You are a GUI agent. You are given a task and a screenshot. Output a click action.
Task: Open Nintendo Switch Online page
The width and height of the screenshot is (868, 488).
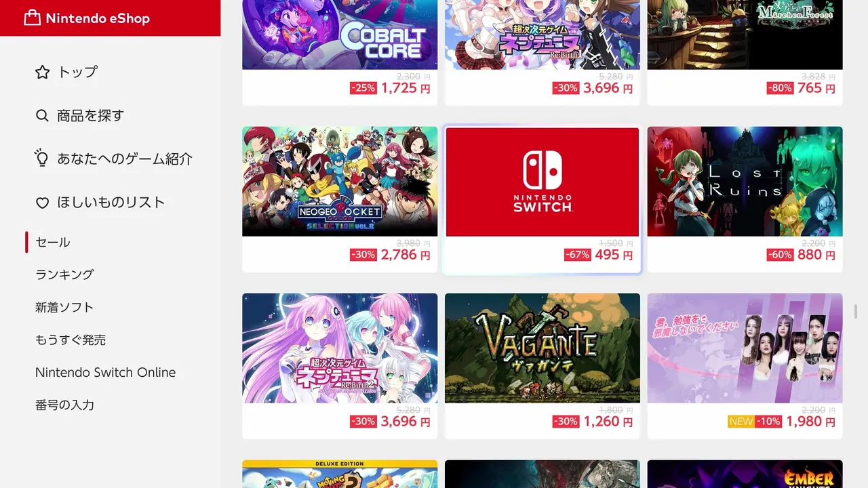click(105, 372)
